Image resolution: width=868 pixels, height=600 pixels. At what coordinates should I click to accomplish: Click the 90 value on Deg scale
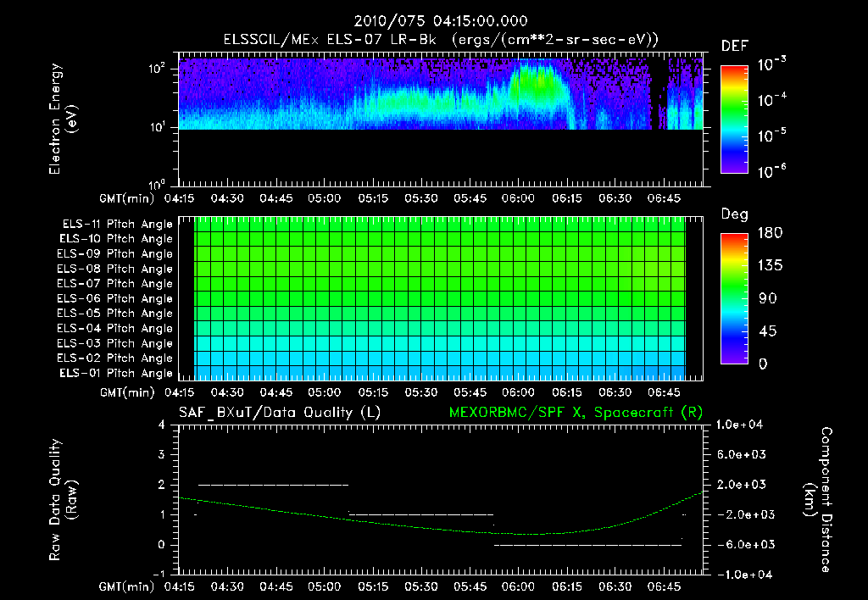[768, 299]
